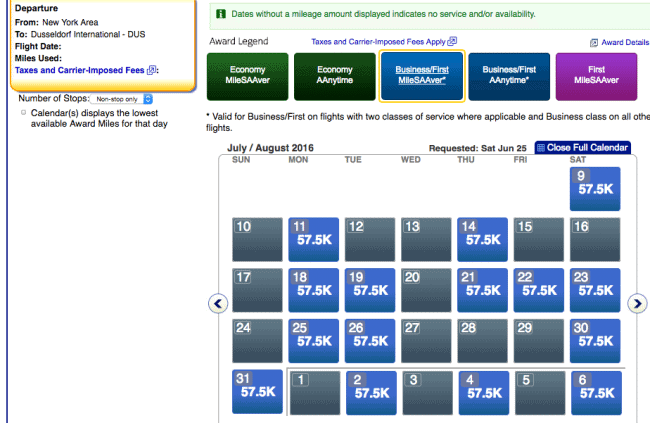
Task: Click calendar grid icon on Close Full Calendar
Action: click(x=541, y=148)
